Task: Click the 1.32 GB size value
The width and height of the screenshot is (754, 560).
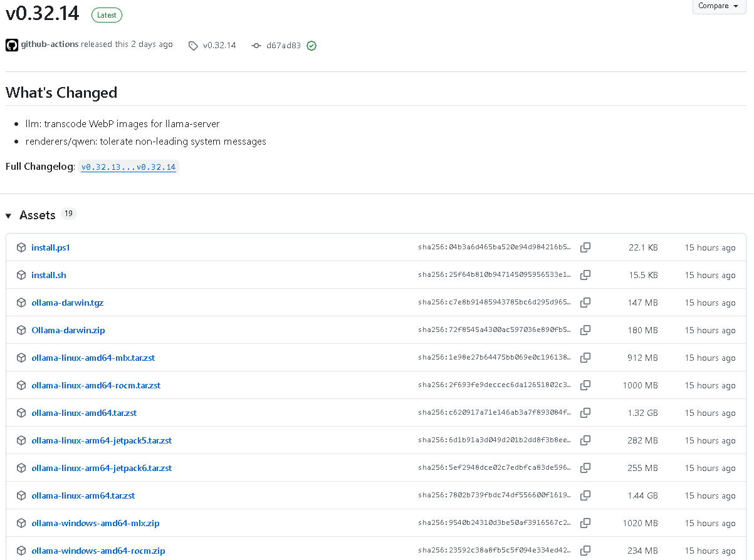Action: tap(642, 413)
